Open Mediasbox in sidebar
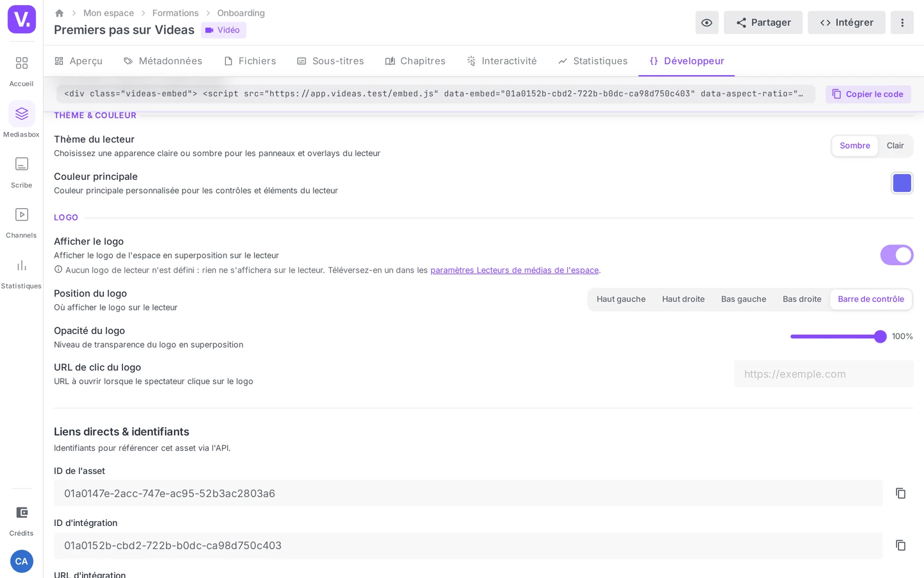Viewport: 924px width, 578px height. (x=21, y=120)
